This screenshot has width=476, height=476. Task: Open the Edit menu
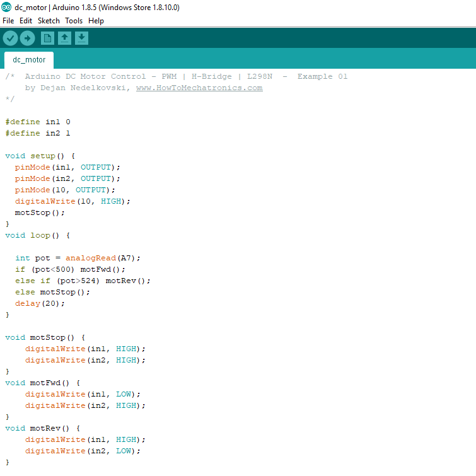pos(26,21)
